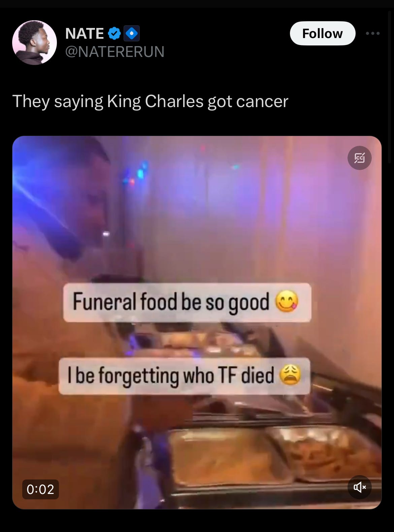Click the "Funeral food be so good" caption
This screenshot has width=394, height=532.
tap(171, 302)
